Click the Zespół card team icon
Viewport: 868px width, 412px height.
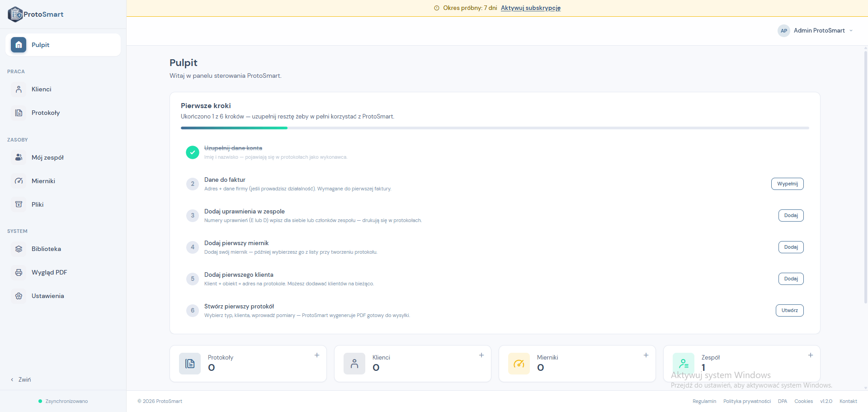(x=684, y=364)
